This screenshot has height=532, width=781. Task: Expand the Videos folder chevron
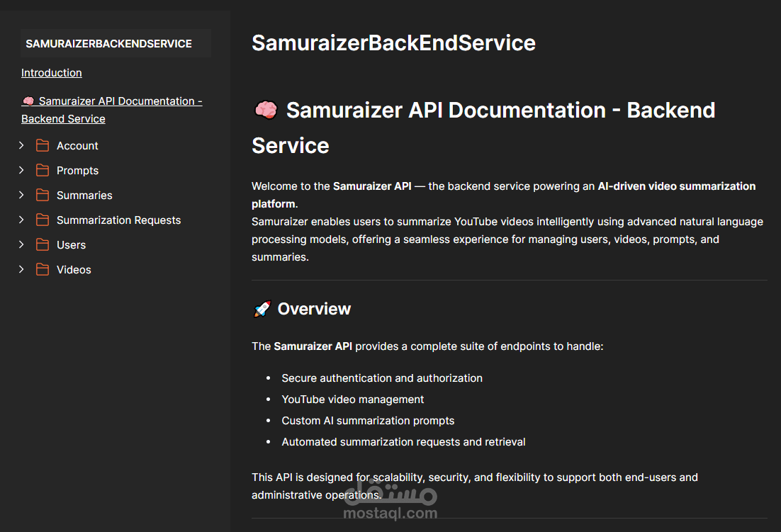(21, 269)
